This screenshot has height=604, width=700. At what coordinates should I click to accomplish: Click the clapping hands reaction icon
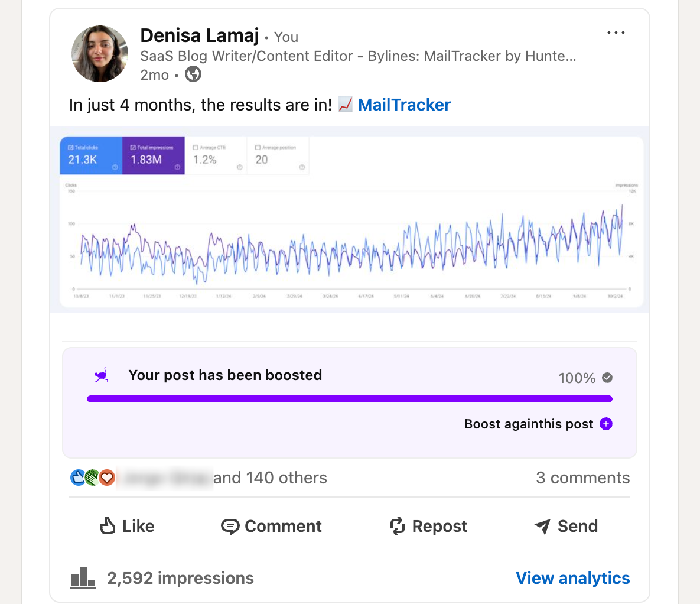[93, 478]
